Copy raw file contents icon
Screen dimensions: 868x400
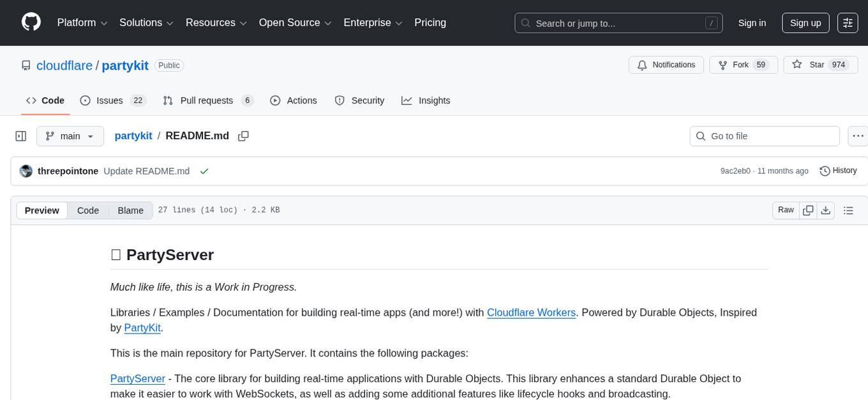click(x=808, y=210)
